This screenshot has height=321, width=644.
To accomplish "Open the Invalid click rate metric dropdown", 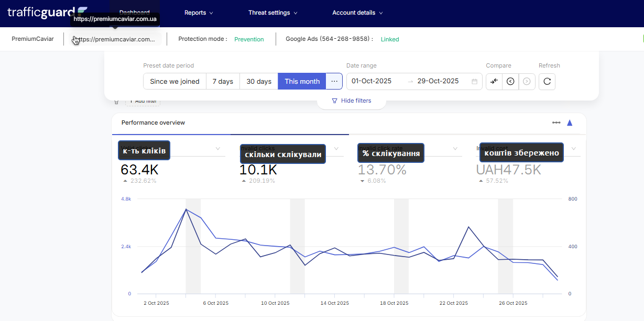I will pos(455,149).
